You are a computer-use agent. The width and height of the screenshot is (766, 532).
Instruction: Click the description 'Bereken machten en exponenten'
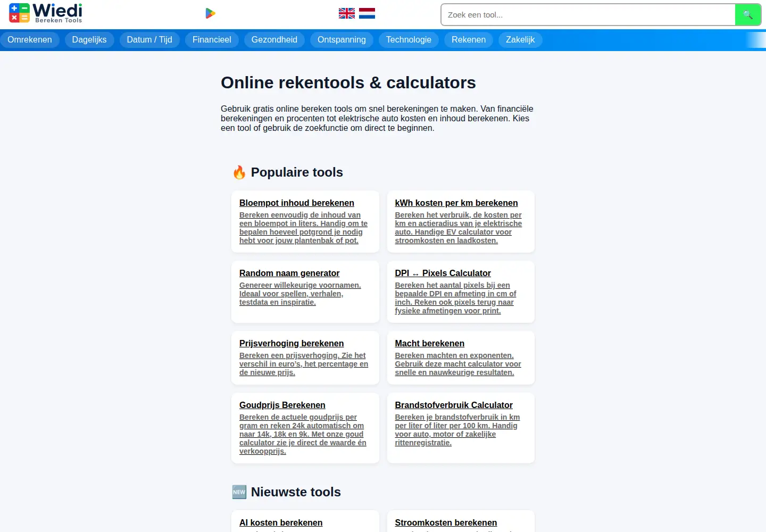click(x=458, y=364)
